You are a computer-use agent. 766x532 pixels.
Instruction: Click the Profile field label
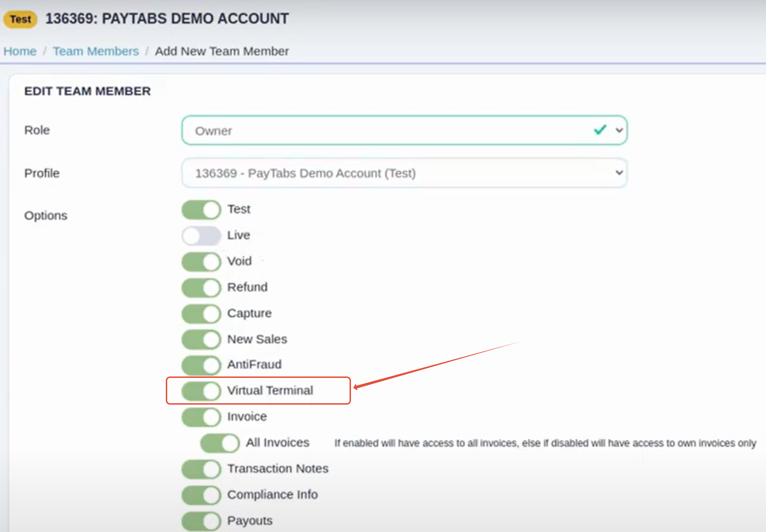click(42, 173)
